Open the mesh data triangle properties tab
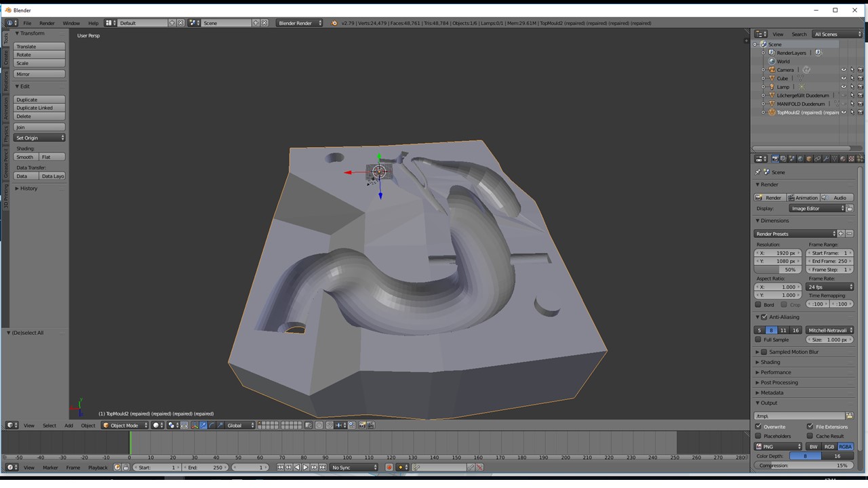Image resolution: width=868 pixels, height=488 pixels. tap(834, 159)
